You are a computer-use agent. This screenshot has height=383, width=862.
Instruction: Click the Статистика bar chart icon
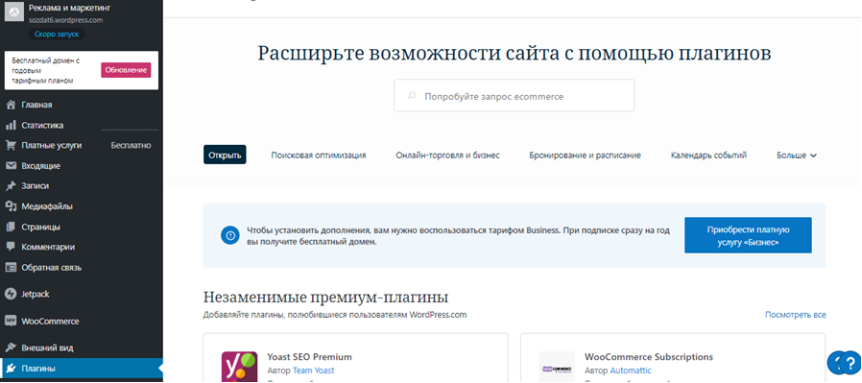coord(10,125)
